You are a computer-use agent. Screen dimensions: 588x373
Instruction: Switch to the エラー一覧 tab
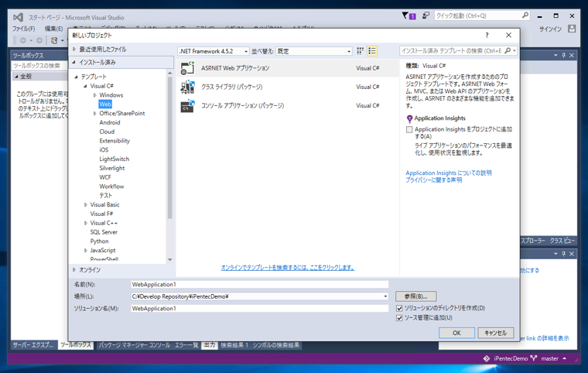click(x=186, y=345)
